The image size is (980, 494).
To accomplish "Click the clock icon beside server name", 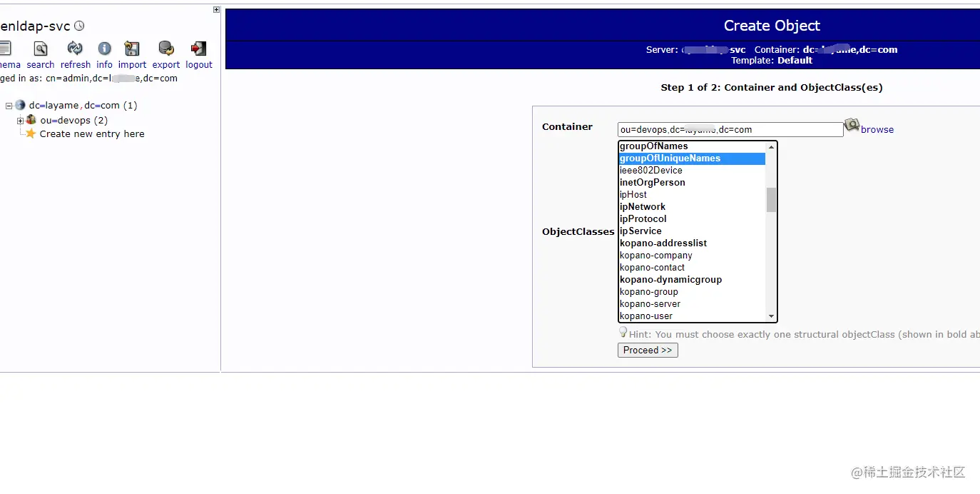I will (x=79, y=26).
